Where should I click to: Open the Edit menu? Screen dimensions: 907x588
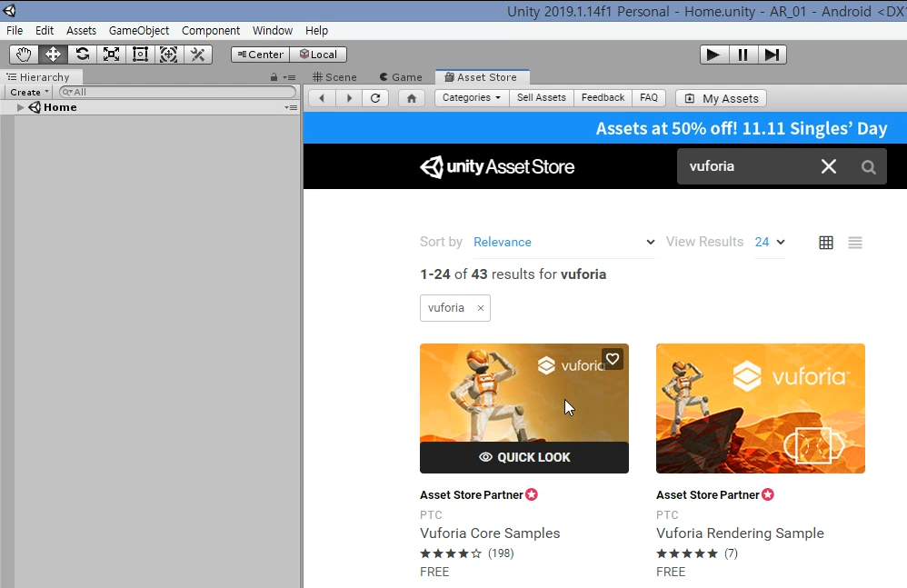45,31
